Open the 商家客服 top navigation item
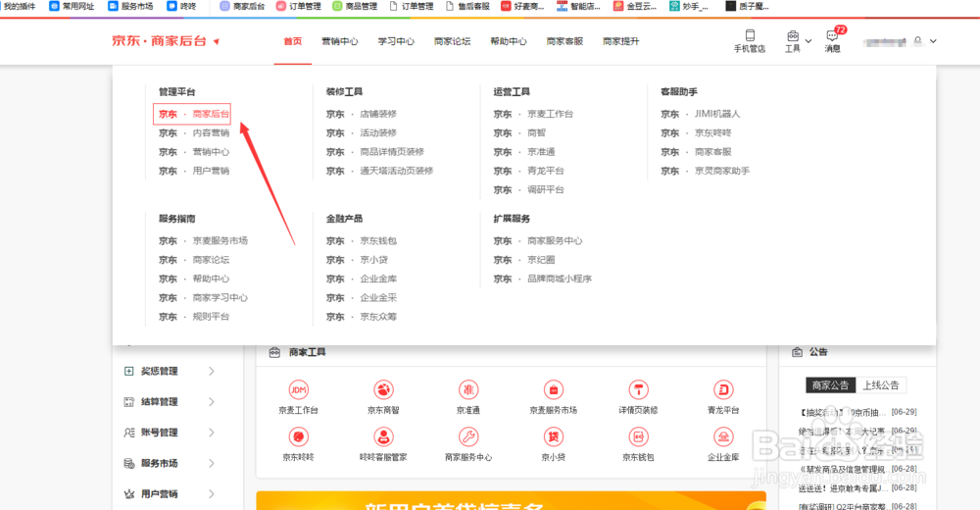The height and width of the screenshot is (510, 980). click(565, 41)
